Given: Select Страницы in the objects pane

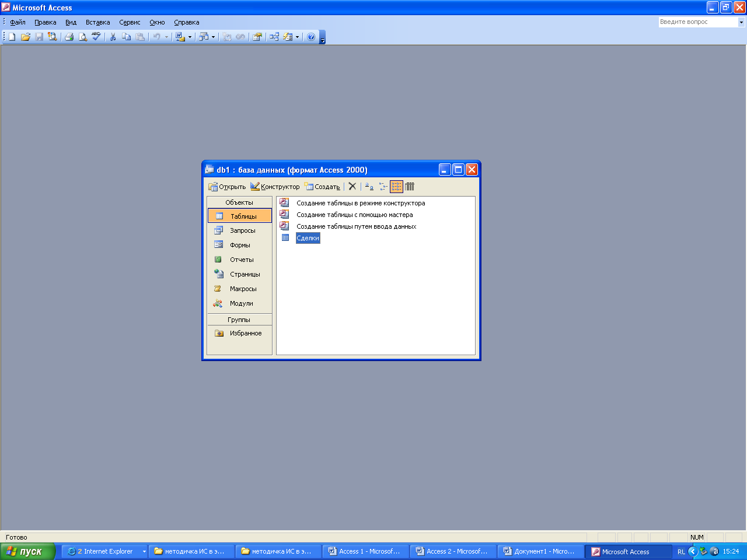Looking at the screenshot, I should [x=239, y=274].
